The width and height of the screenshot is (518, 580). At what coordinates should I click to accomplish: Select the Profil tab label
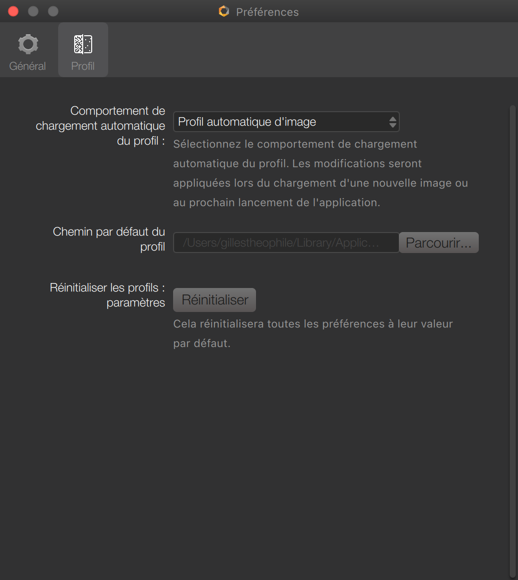(x=83, y=66)
